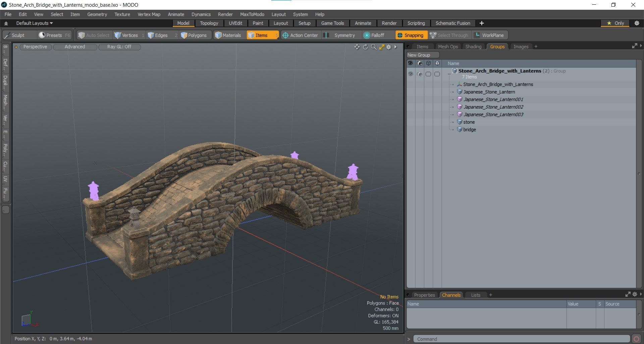This screenshot has height=344, width=644.
Task: Open the Action Center options
Action: (x=300, y=35)
